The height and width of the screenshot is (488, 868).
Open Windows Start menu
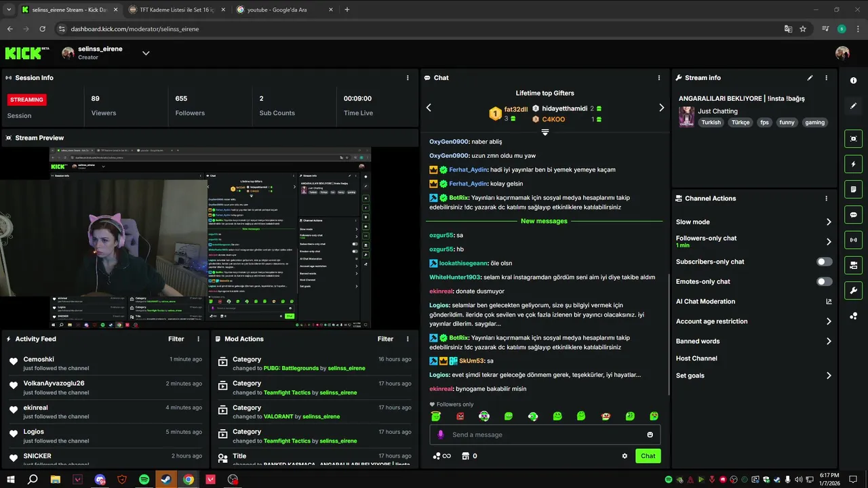[10, 479]
